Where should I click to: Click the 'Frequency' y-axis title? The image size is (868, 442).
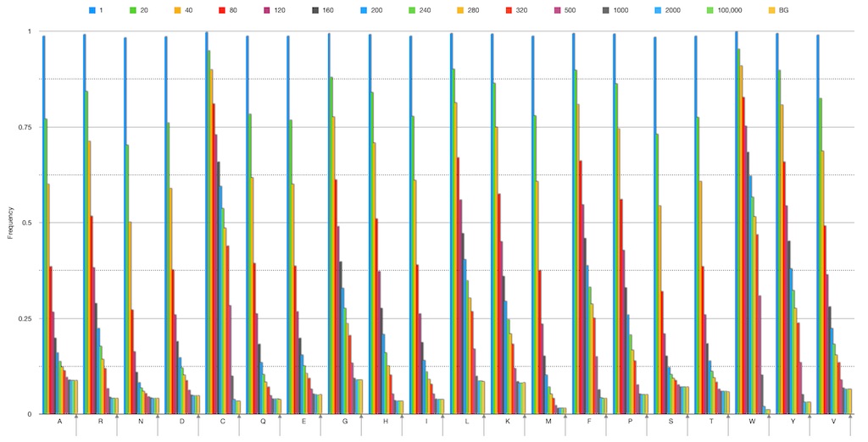coord(10,223)
